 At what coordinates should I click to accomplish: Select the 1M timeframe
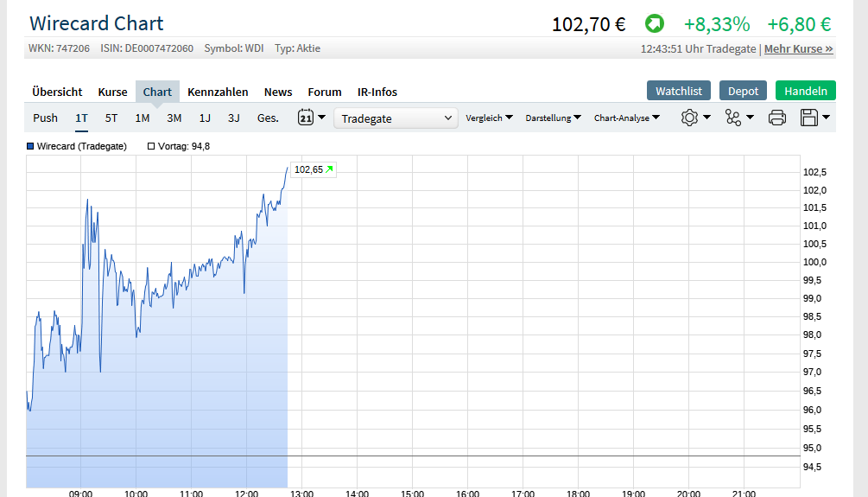click(143, 118)
